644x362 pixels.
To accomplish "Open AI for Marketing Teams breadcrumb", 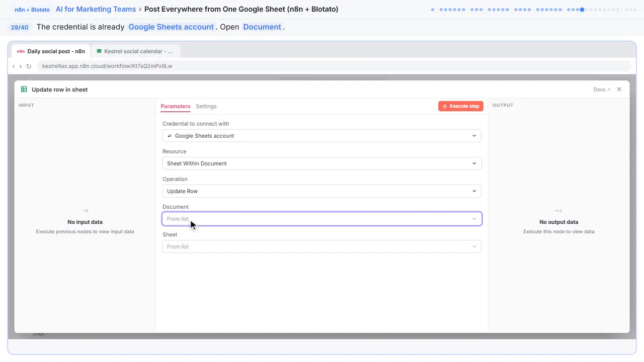I will point(96,9).
